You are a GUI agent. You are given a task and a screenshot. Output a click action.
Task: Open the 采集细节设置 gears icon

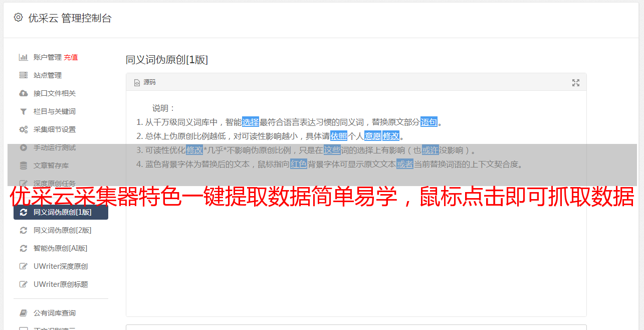click(x=23, y=129)
